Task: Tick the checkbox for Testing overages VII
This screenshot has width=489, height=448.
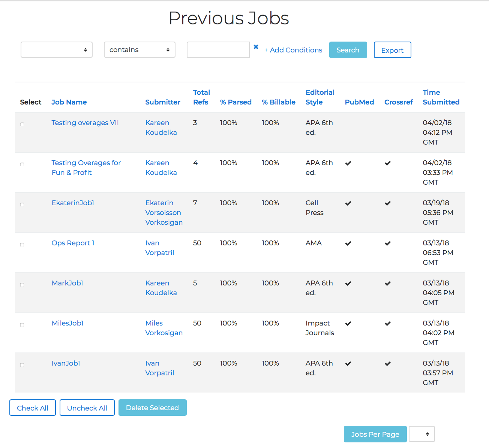Action: tap(22, 124)
